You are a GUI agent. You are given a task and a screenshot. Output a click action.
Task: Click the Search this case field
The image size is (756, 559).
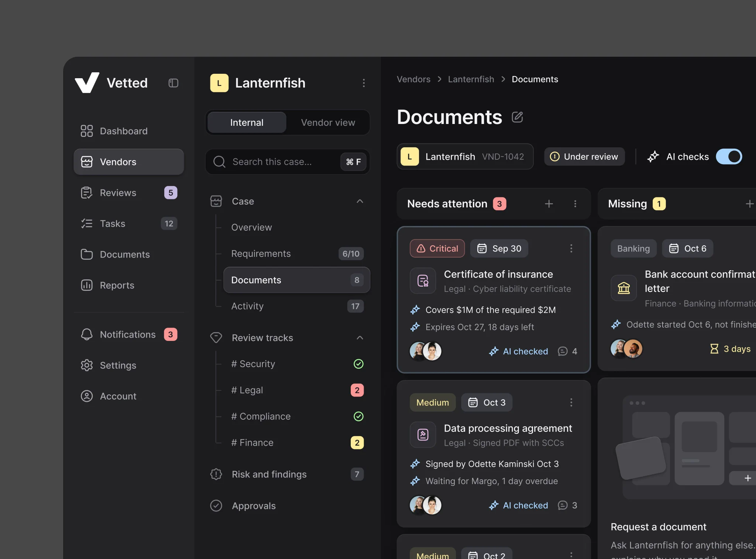pyautogui.click(x=288, y=162)
